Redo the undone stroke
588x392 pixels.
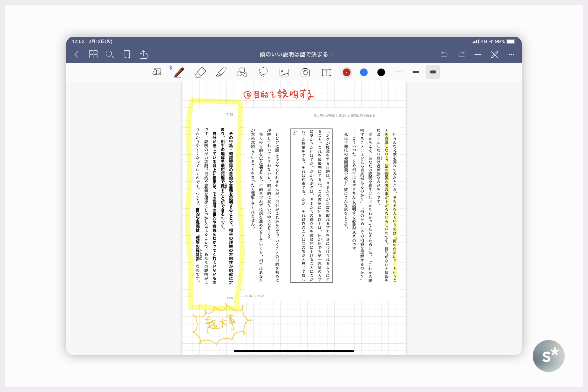pyautogui.click(x=461, y=54)
